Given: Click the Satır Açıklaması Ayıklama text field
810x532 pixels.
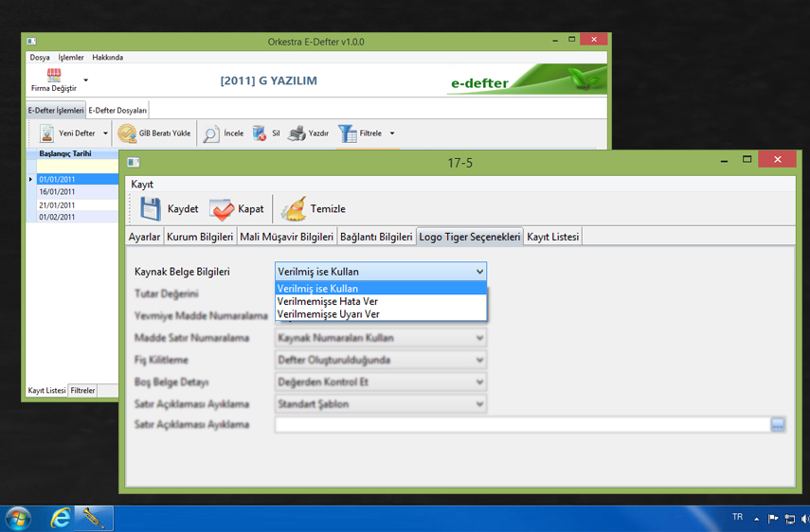Looking at the screenshot, I should tap(523, 425).
